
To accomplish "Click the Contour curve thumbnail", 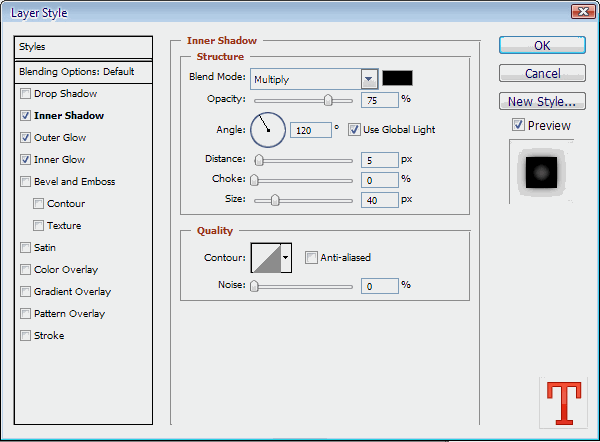I will coord(267,258).
